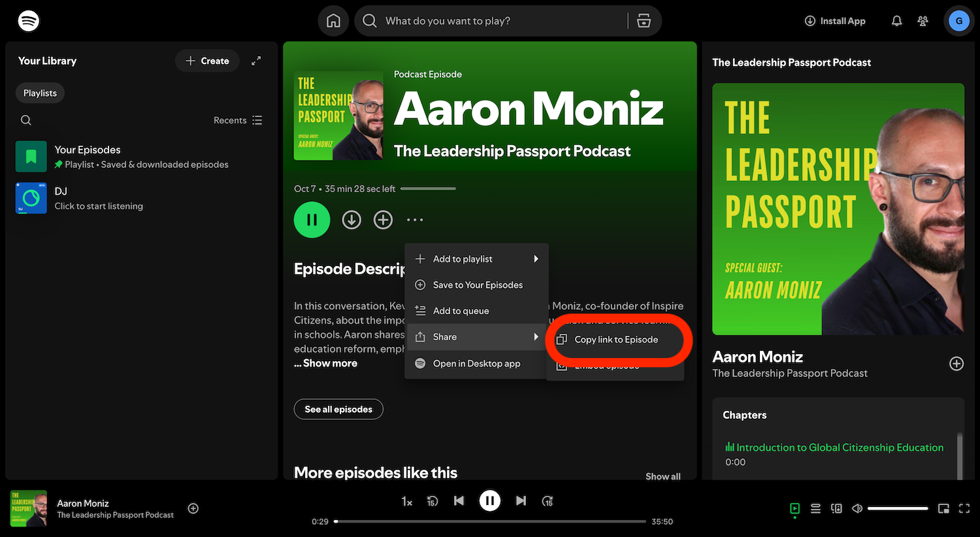Skip back 15 seconds

tap(432, 500)
